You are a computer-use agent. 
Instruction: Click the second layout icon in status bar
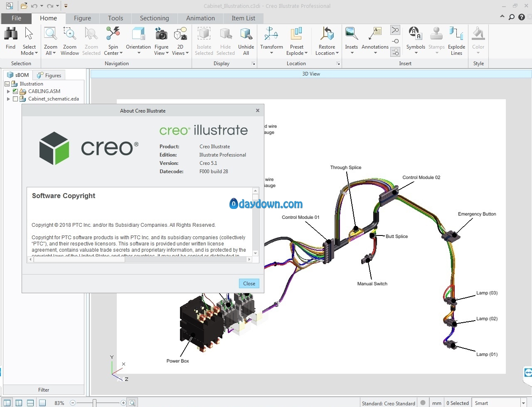coord(19,403)
